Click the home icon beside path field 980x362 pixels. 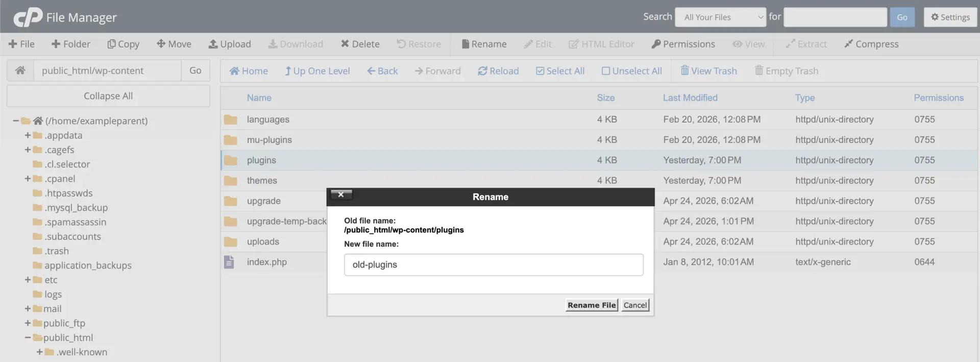(20, 70)
